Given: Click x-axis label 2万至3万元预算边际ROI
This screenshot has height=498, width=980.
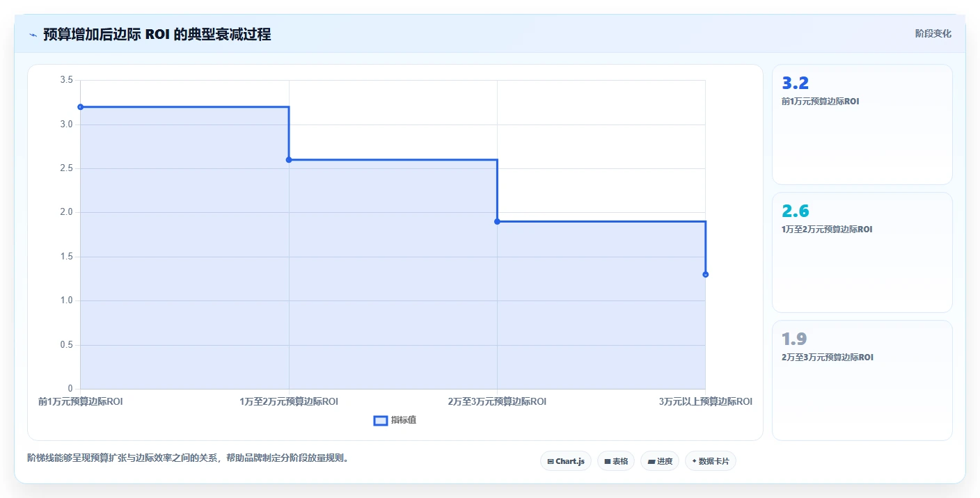Looking at the screenshot, I should tap(497, 402).
